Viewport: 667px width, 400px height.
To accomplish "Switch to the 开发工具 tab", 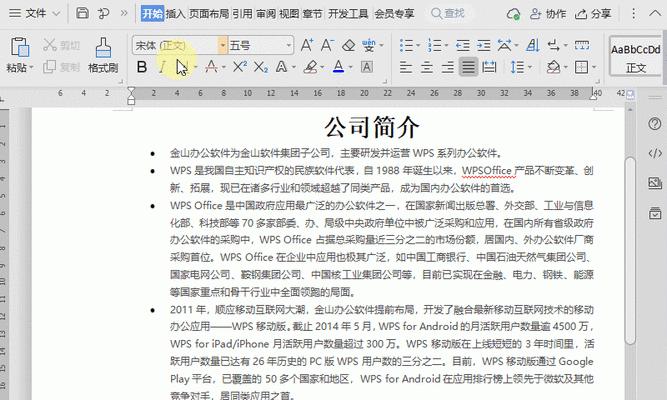I will click(x=348, y=14).
